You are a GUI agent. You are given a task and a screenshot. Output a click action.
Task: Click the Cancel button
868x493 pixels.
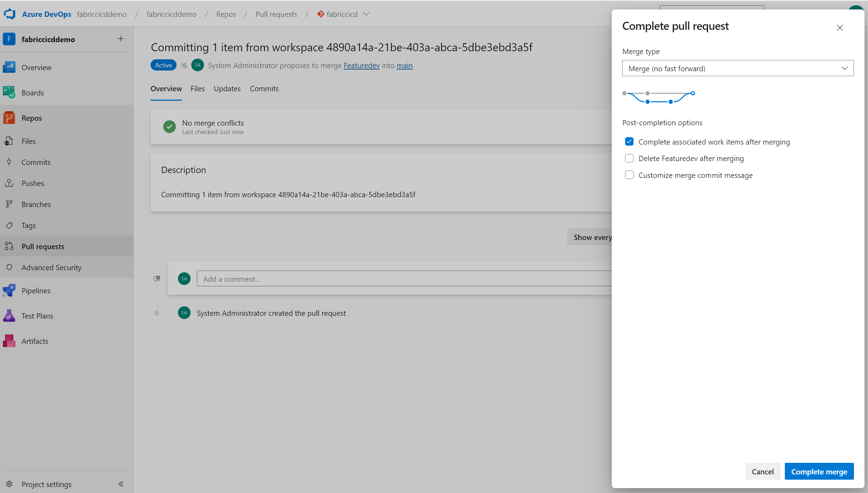coord(763,472)
